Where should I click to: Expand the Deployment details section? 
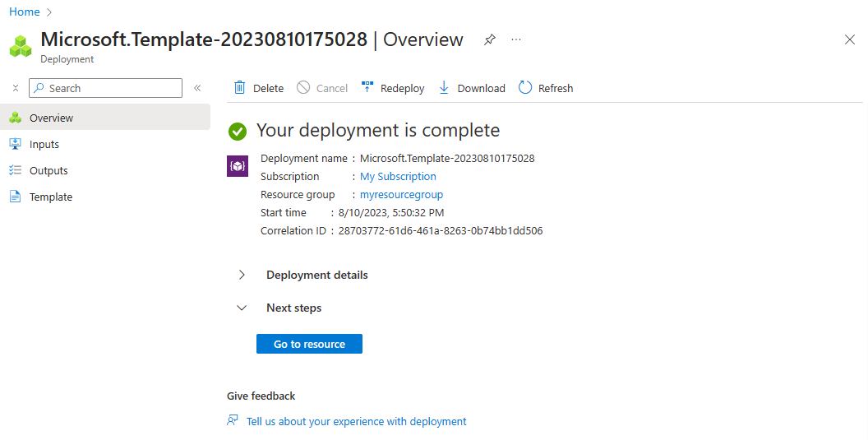242,275
